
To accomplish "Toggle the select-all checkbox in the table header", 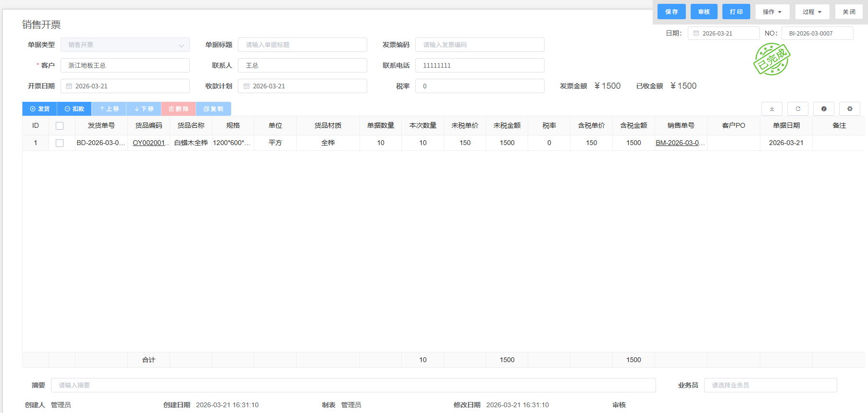I will click(60, 126).
